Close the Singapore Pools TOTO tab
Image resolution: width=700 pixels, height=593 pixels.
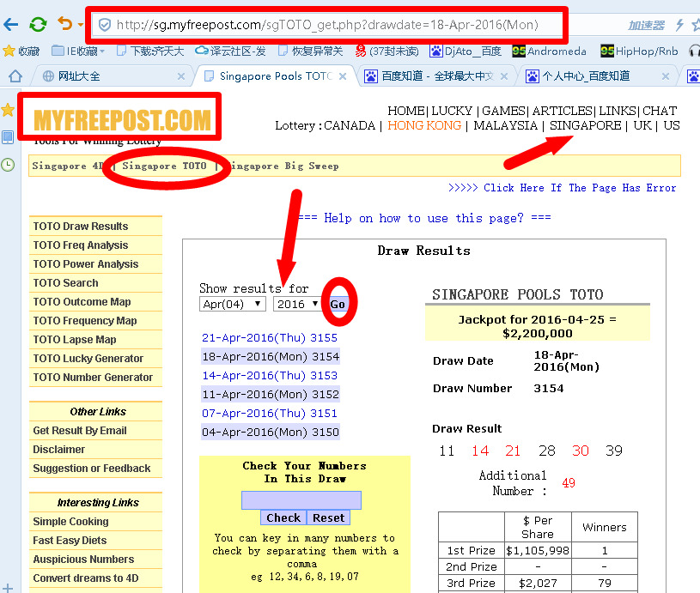(343, 76)
